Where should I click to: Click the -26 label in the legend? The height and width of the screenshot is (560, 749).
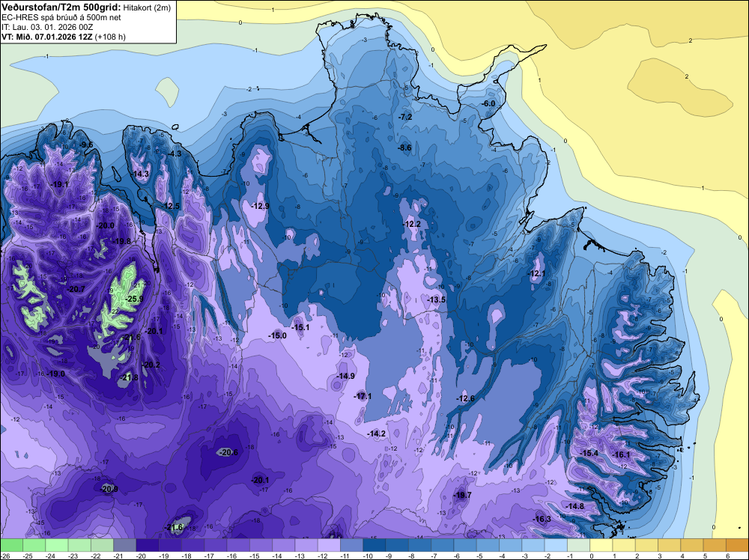pyautogui.click(x=5, y=556)
